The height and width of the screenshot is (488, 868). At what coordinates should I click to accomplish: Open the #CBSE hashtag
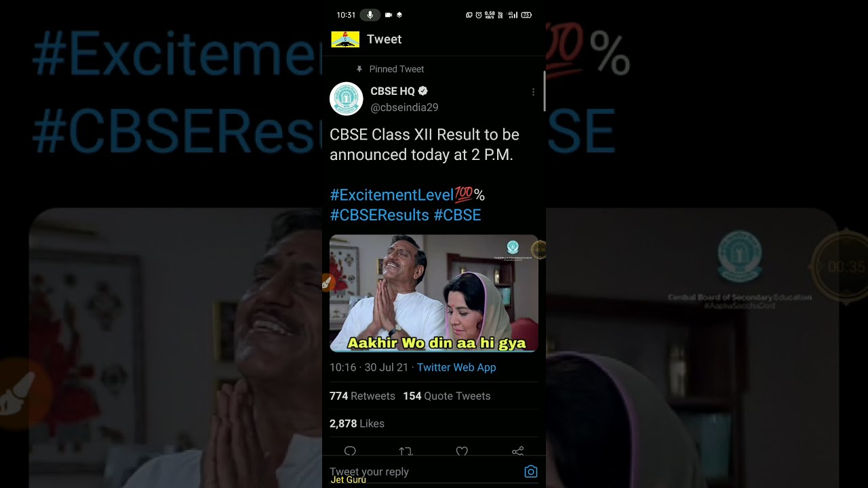pos(457,215)
